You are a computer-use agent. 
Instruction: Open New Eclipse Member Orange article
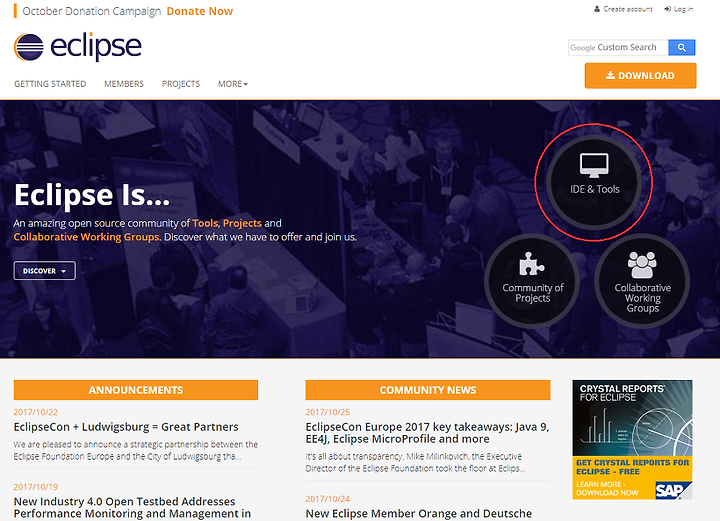(x=419, y=514)
